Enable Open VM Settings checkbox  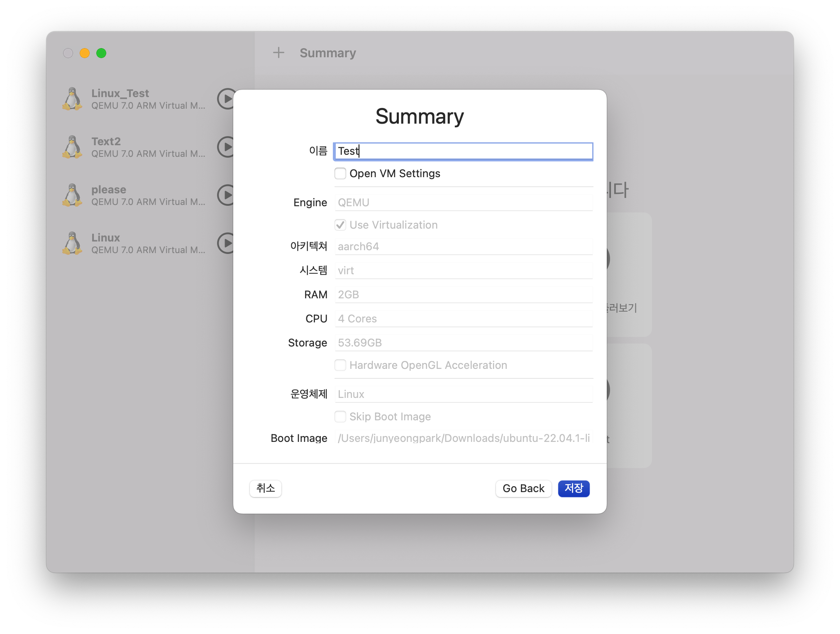click(x=340, y=173)
